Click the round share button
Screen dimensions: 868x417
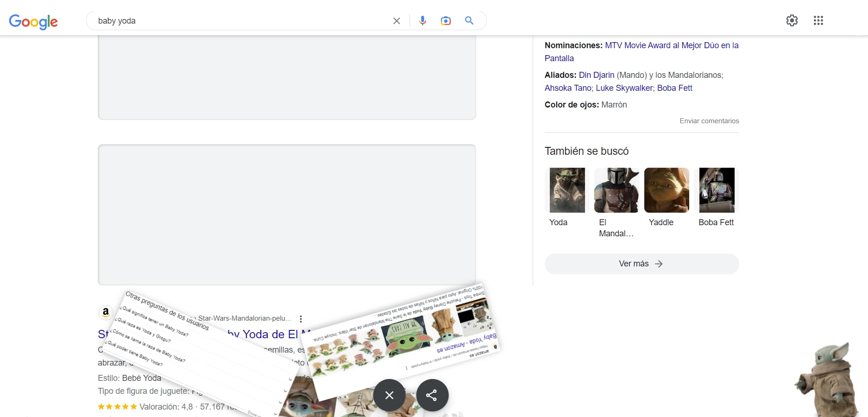(x=432, y=395)
